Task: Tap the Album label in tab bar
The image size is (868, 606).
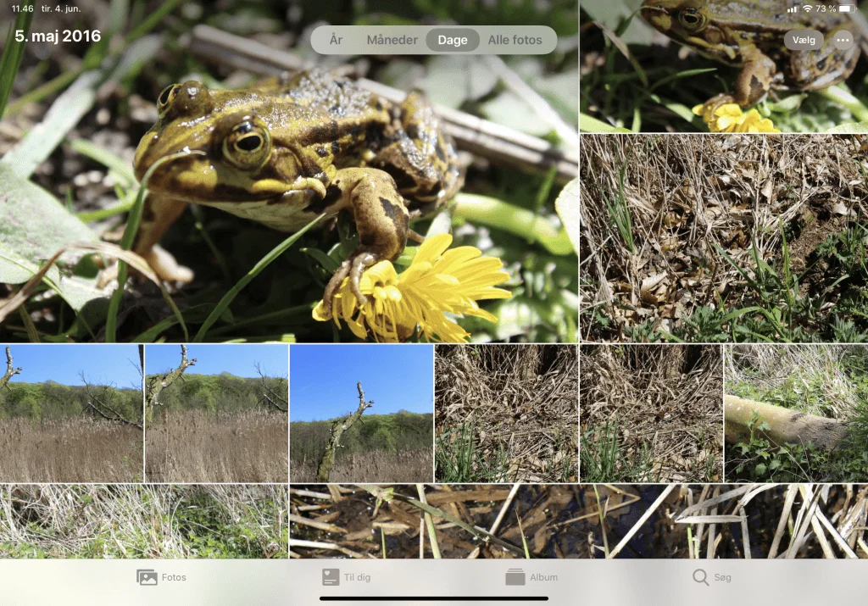Action: pyautogui.click(x=543, y=577)
